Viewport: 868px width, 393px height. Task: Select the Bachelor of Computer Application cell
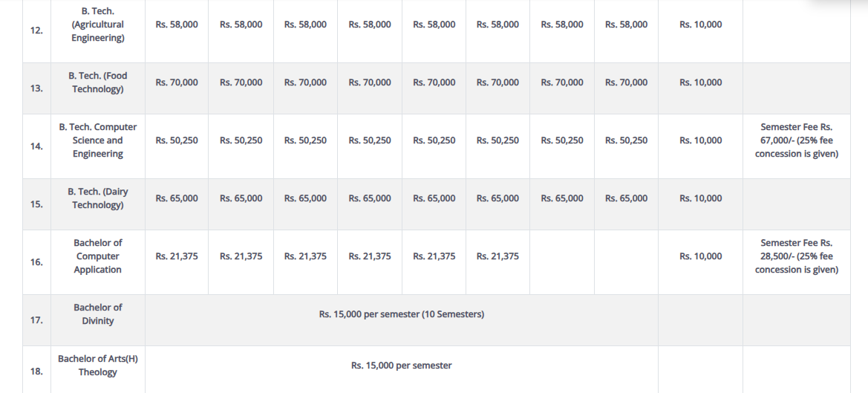pos(98,256)
